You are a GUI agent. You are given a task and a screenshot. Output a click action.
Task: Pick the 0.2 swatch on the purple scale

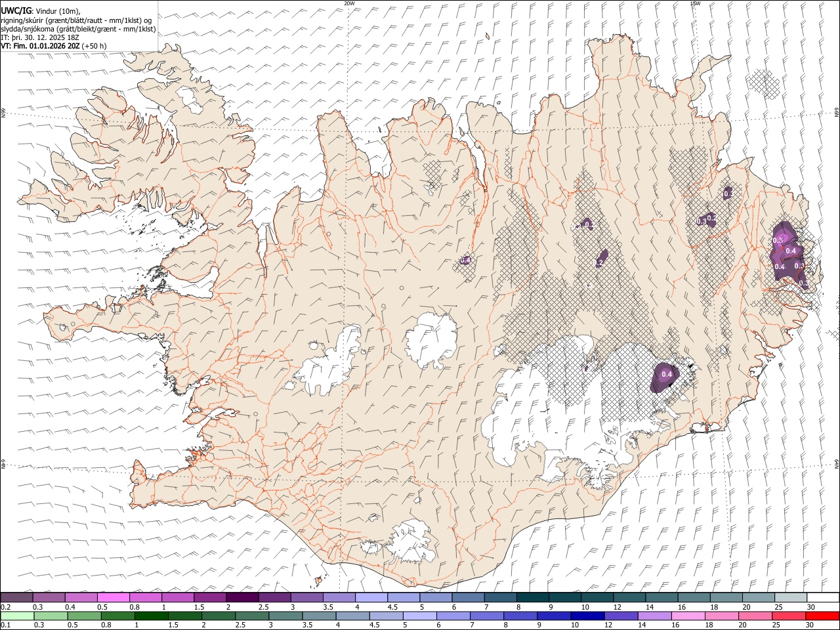17,598
